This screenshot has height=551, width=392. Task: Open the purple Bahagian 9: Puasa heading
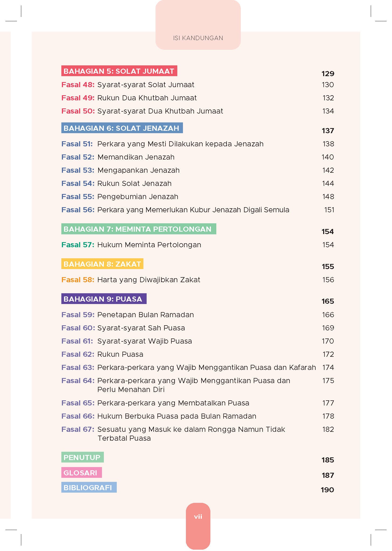[x=104, y=299]
